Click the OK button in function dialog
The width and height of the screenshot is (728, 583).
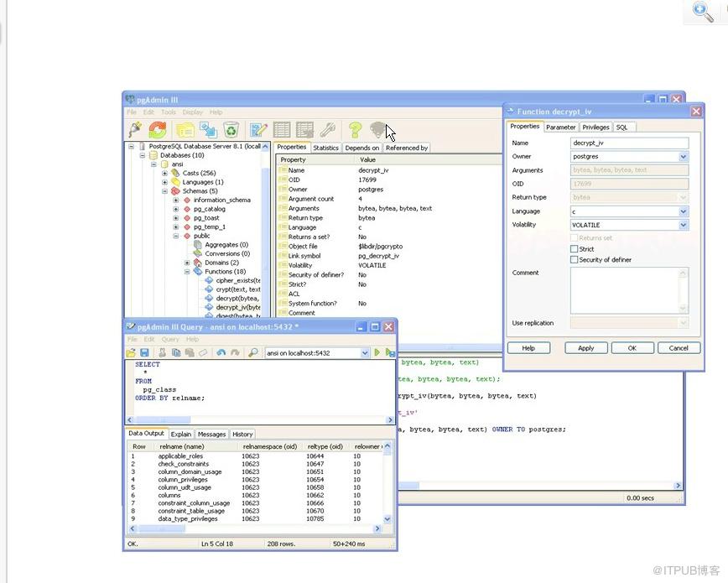[632, 348]
